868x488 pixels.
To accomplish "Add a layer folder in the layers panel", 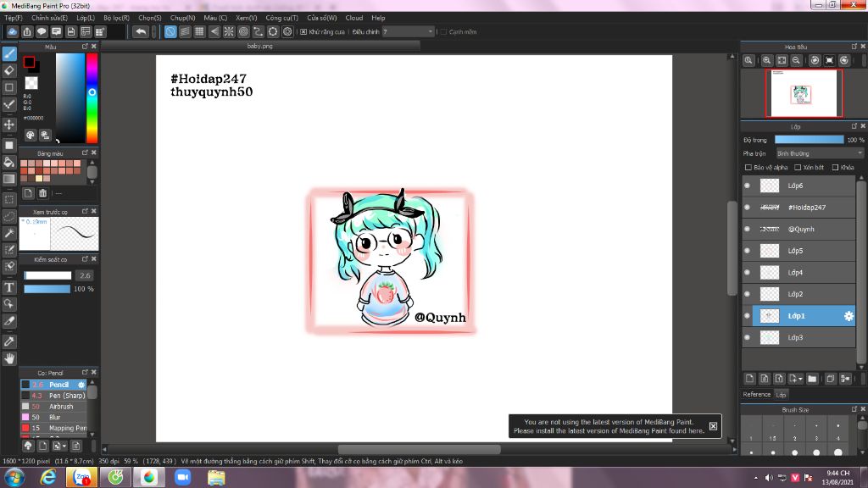I will point(812,379).
